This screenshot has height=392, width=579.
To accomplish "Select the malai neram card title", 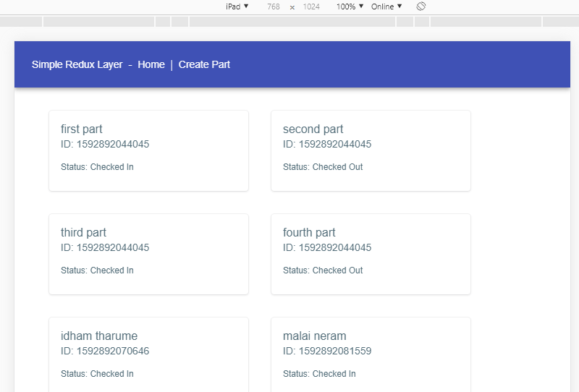I will 315,336.
